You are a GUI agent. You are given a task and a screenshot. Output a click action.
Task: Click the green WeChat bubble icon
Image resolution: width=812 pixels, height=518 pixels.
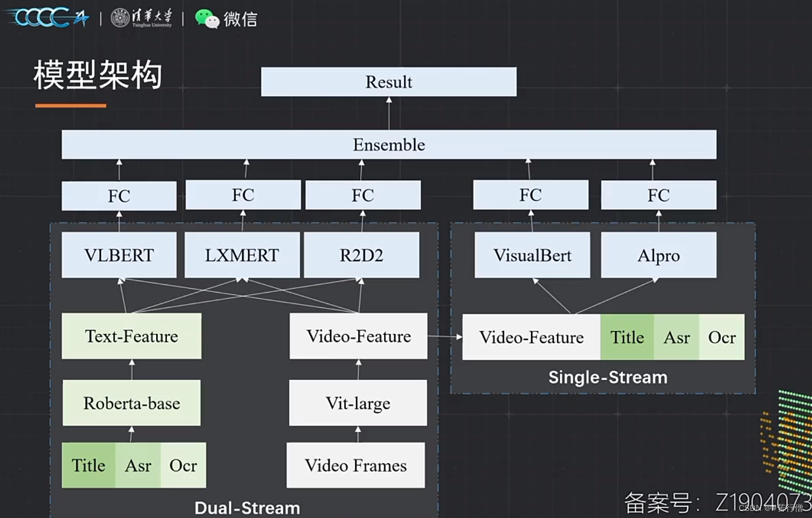(x=207, y=19)
